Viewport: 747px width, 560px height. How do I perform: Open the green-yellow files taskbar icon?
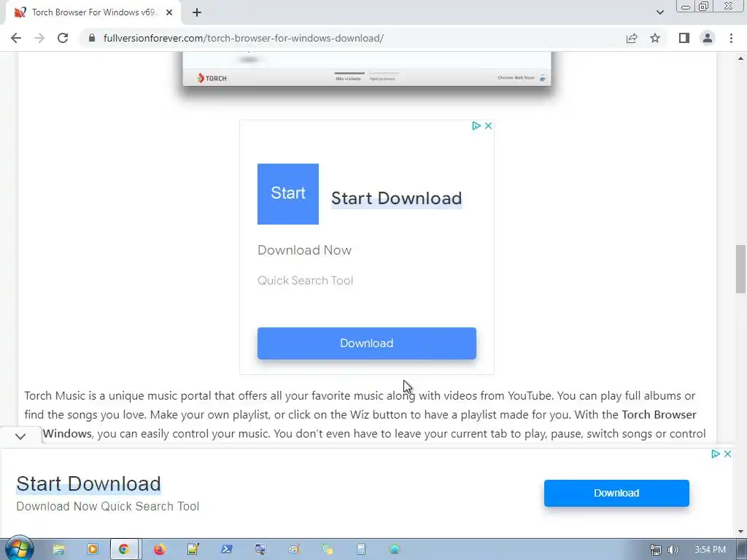click(x=328, y=550)
